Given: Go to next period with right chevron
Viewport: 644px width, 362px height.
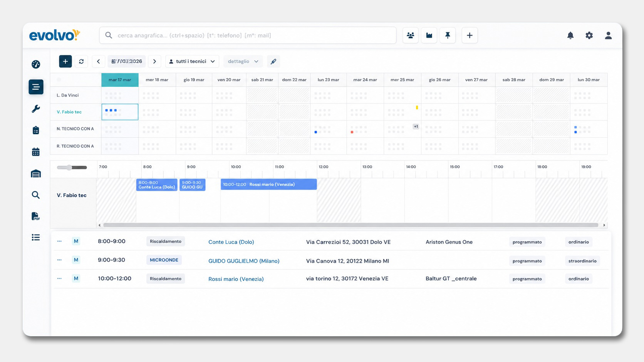Looking at the screenshot, I should (x=155, y=62).
